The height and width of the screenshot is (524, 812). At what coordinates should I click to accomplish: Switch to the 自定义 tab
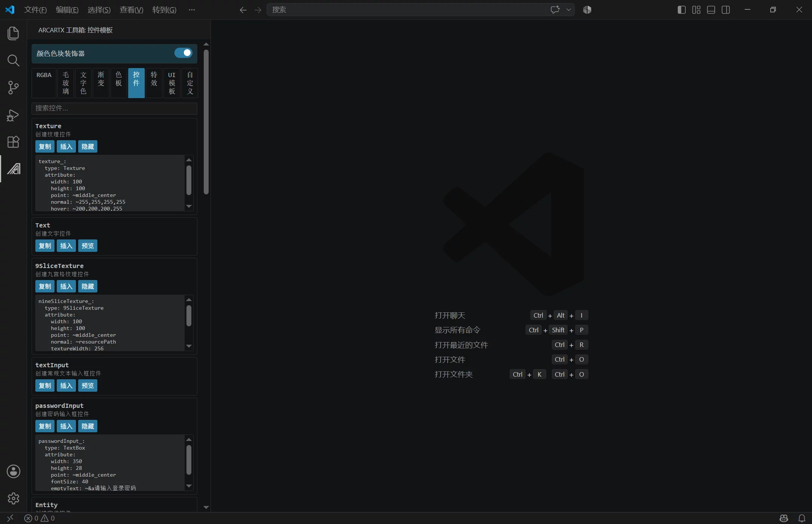click(190, 83)
